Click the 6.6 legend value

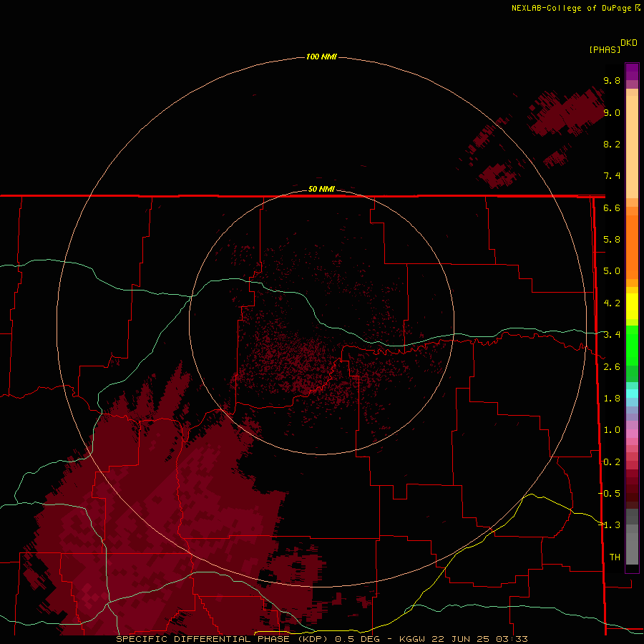point(612,208)
